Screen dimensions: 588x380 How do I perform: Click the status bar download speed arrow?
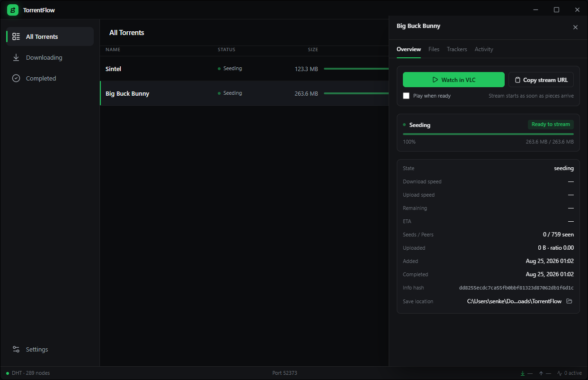523,373
